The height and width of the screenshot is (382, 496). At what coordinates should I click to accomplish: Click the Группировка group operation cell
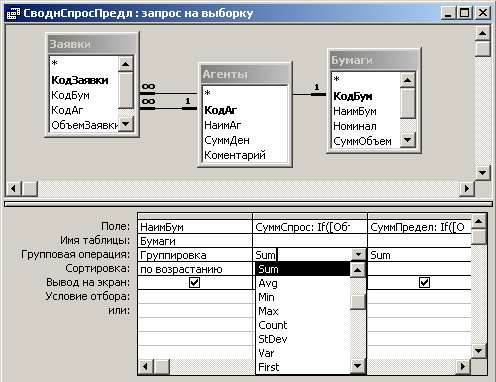coord(195,255)
